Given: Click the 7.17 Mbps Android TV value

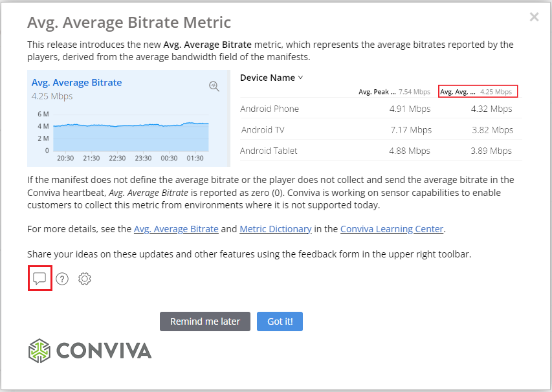Looking at the screenshot, I should point(411,130).
